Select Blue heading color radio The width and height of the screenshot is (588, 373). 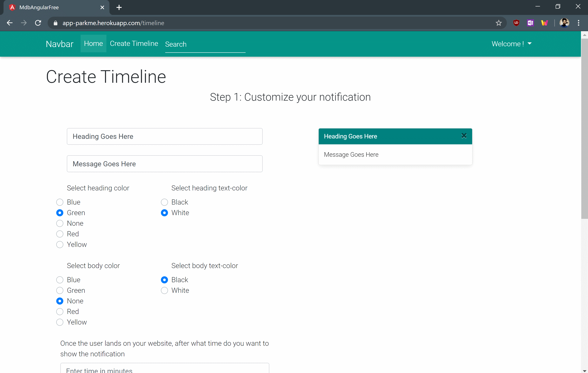(60, 202)
